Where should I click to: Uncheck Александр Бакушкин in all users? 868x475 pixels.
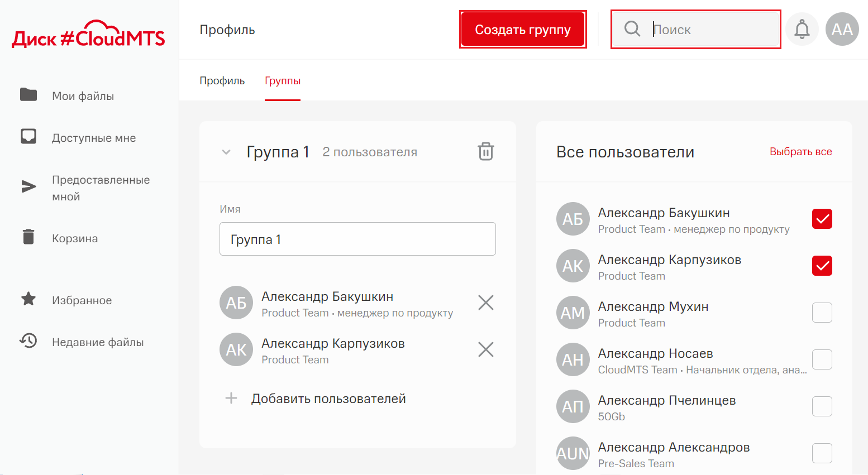pos(822,219)
